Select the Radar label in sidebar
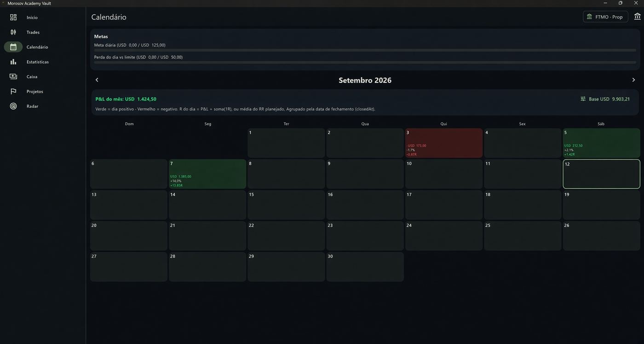This screenshot has height=344, width=644. (32, 106)
